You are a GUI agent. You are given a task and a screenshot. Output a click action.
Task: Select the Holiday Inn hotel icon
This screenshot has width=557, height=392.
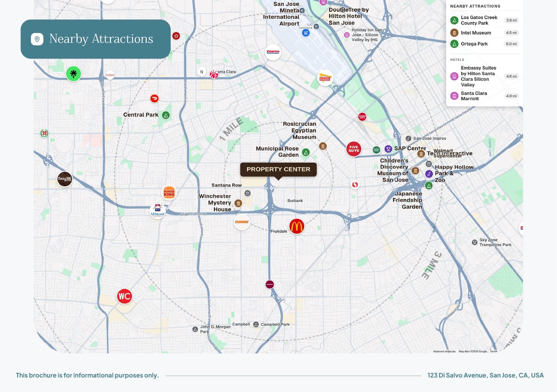pos(347,35)
